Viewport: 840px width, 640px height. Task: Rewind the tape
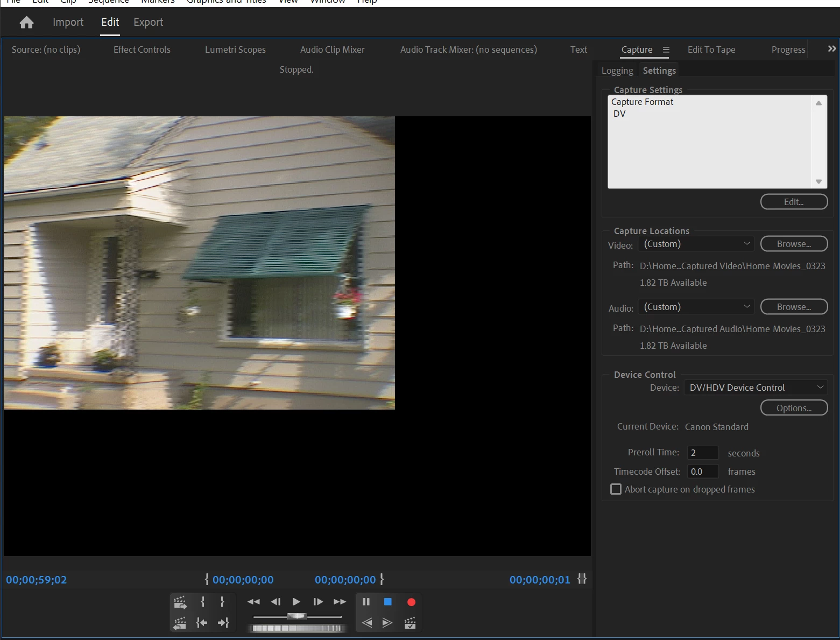[253, 602]
